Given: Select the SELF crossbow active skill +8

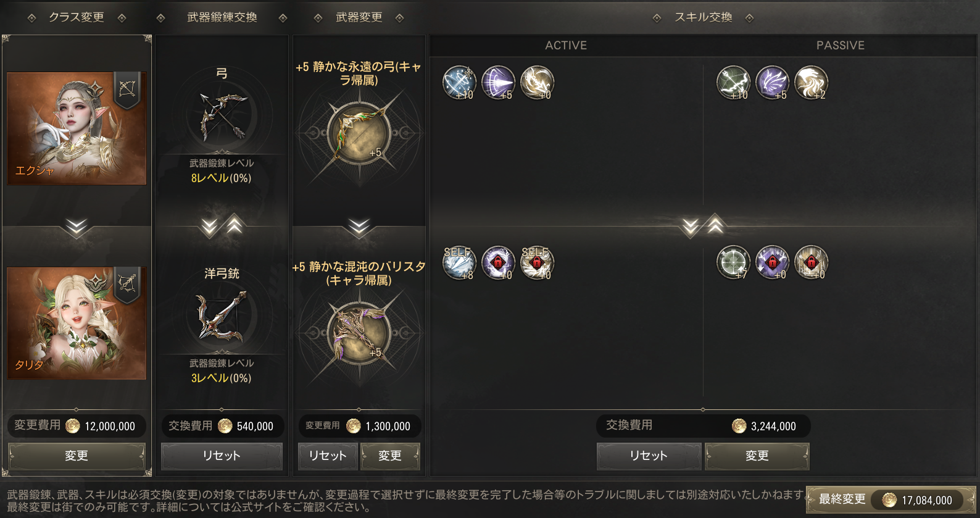Looking at the screenshot, I should click(x=459, y=262).
